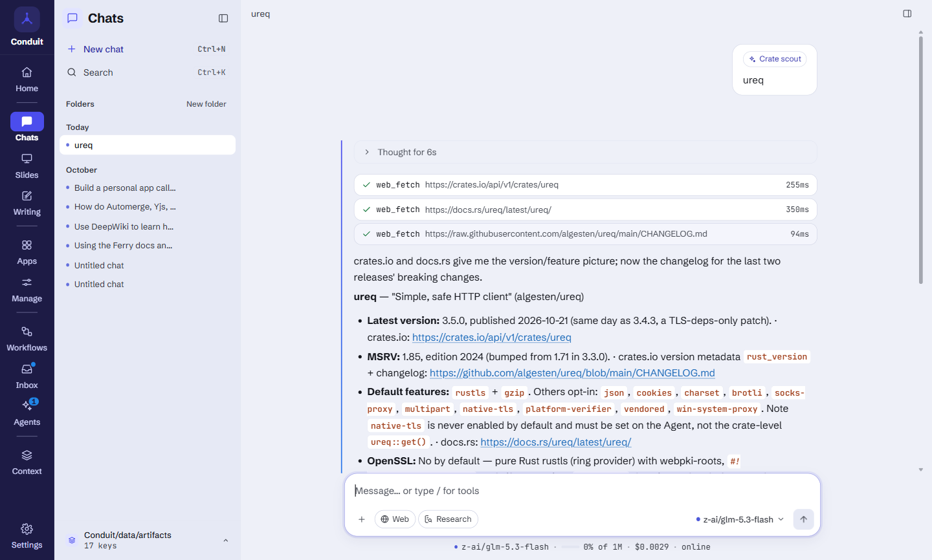Open the GitHub CHANGELOG.md link
Screen dimensions: 932x560
click(572, 372)
